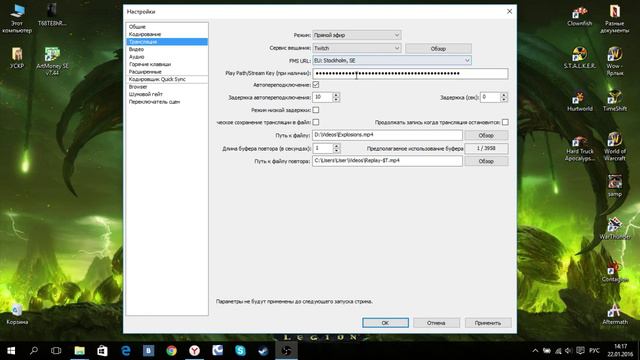Show hidden system tray icons
The width and height of the screenshot is (640, 360).
coord(535,351)
